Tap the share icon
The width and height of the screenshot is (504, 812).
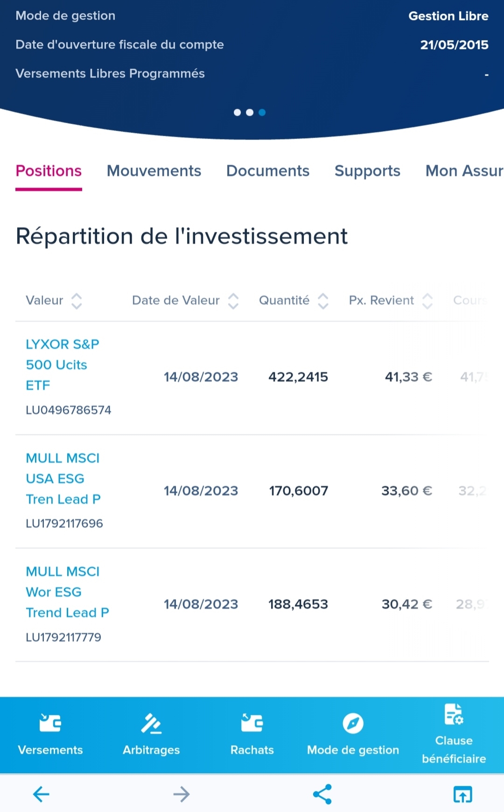click(322, 794)
